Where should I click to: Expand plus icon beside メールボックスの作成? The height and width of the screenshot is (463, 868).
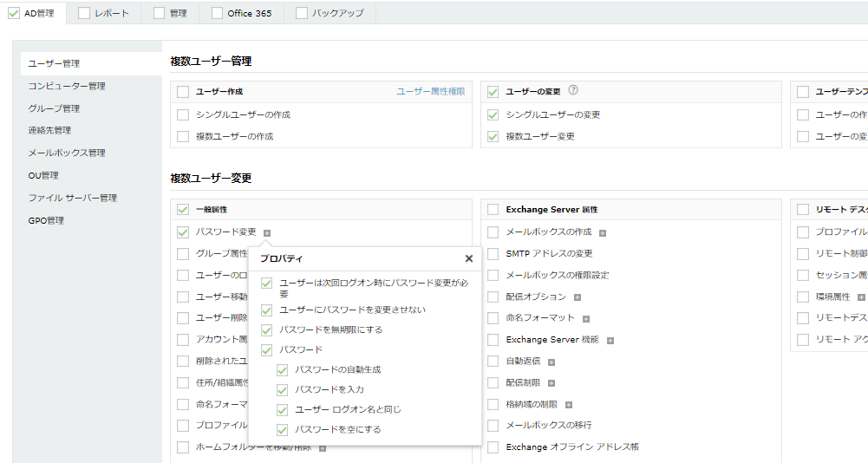point(603,232)
